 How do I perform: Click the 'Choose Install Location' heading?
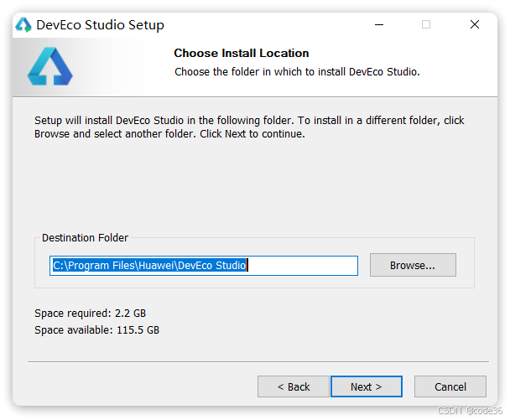coord(242,53)
